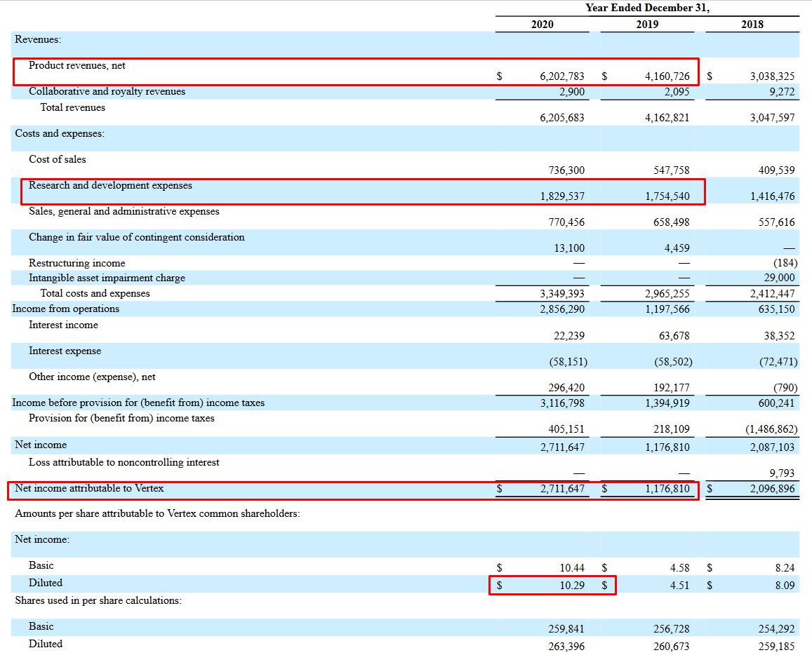Select 2018 income tax benefit value (1,486,862)
Image resolution: width=812 pixels, height=655 pixels.
[x=771, y=428]
